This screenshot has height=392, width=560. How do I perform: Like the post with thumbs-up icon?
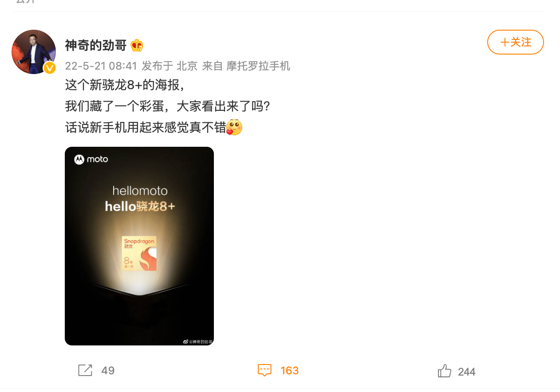point(445,371)
